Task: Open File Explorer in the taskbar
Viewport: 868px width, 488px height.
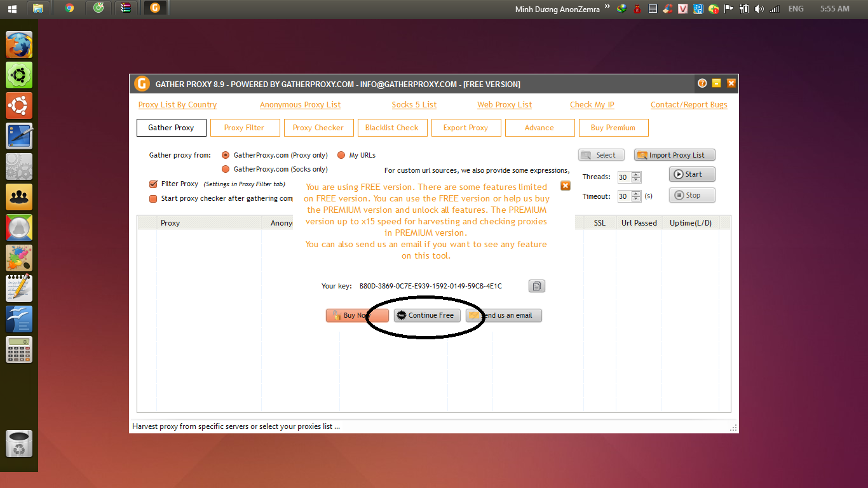Action: coord(38,9)
